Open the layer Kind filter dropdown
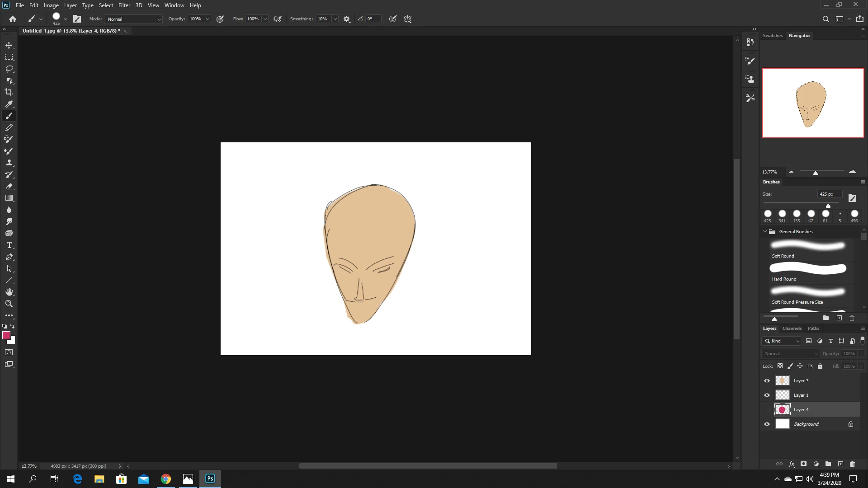The image size is (868, 488). (x=781, y=341)
